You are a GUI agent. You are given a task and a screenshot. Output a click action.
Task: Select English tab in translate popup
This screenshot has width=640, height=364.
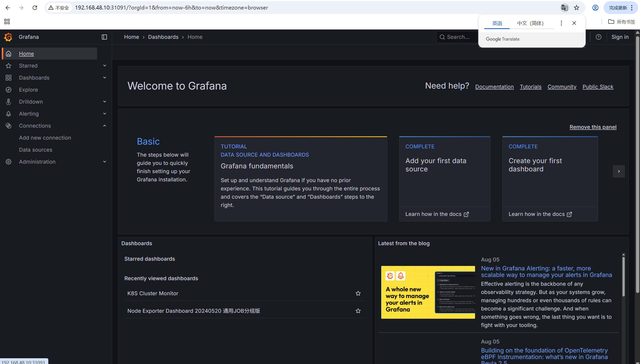coord(497,23)
